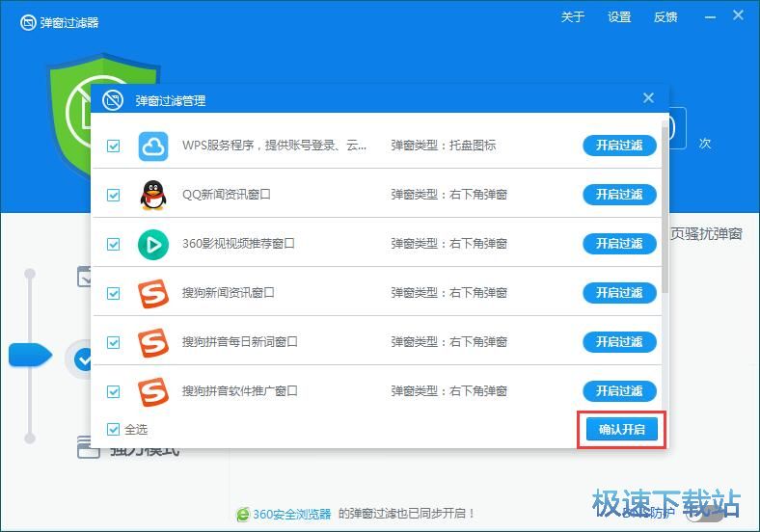
Task: Minimize the 弹窗过滤器 main window
Action: pos(710,17)
